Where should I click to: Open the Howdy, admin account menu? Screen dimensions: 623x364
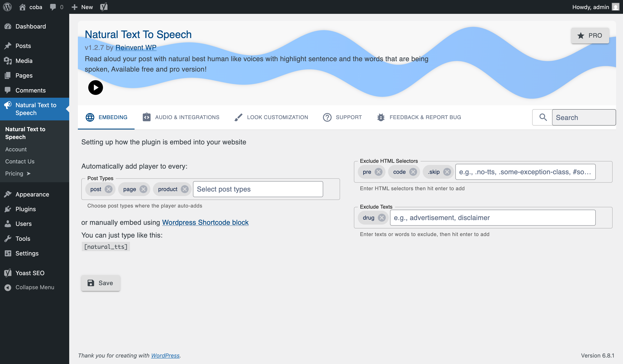pyautogui.click(x=595, y=7)
